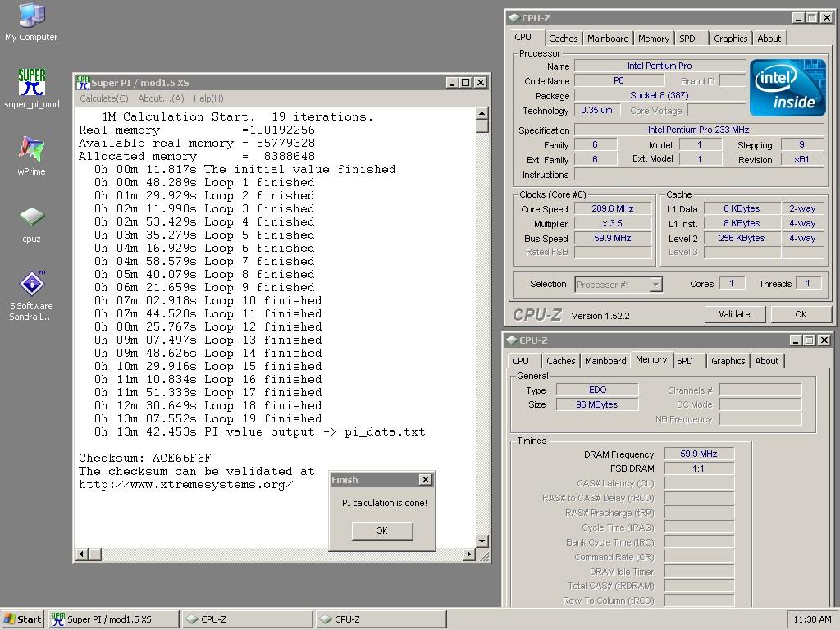
Task: Minimize the Super PI window
Action: (452, 83)
